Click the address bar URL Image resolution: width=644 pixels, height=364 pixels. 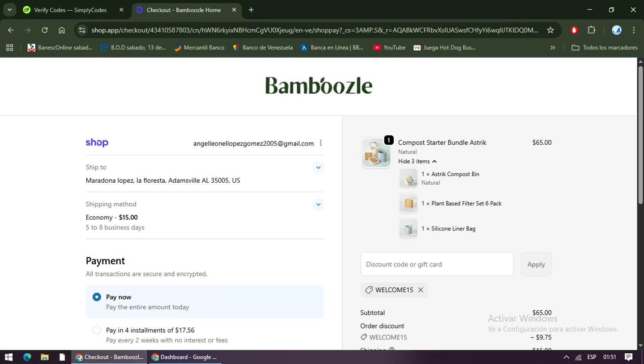pyautogui.click(x=314, y=30)
